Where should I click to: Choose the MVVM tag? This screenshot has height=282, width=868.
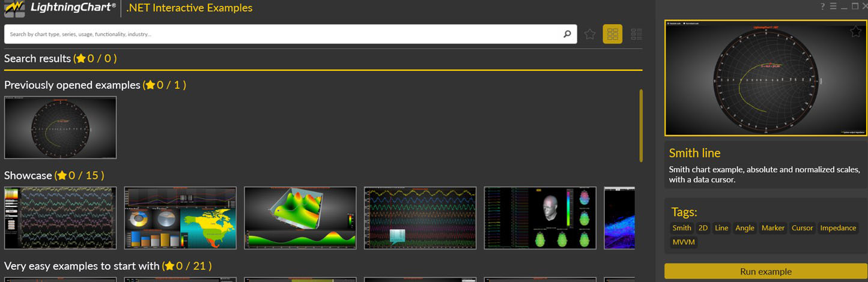[x=684, y=242]
